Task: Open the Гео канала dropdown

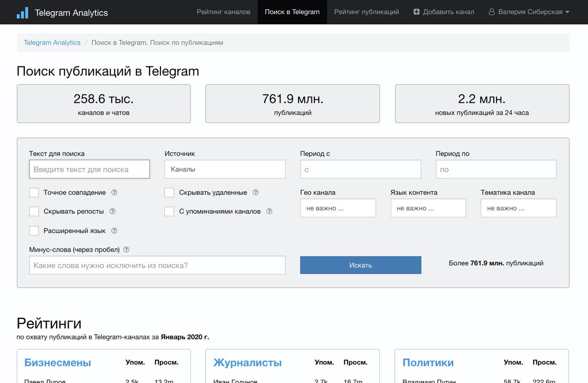Action: pyautogui.click(x=338, y=208)
